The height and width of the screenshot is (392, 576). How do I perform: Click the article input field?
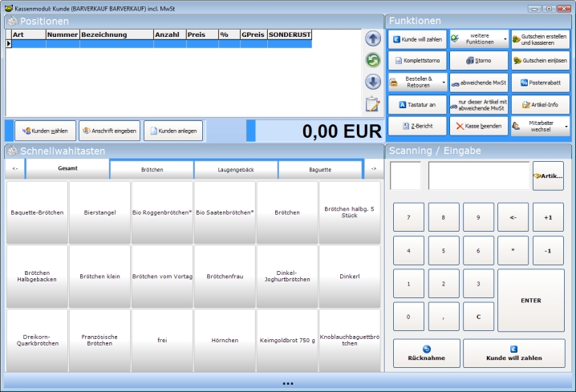tap(477, 176)
